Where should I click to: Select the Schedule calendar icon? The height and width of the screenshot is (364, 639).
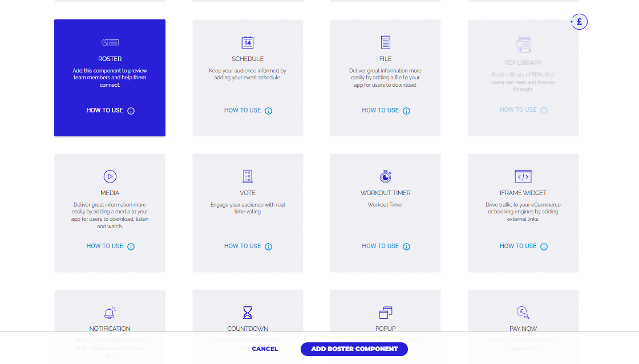[248, 42]
